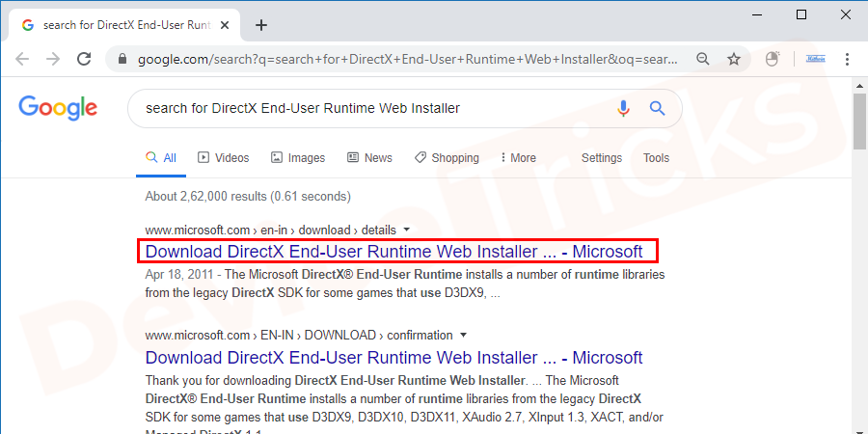The height and width of the screenshot is (434, 868).
Task: Open the first Download DirectX End-User Runtime link
Action: [393, 252]
